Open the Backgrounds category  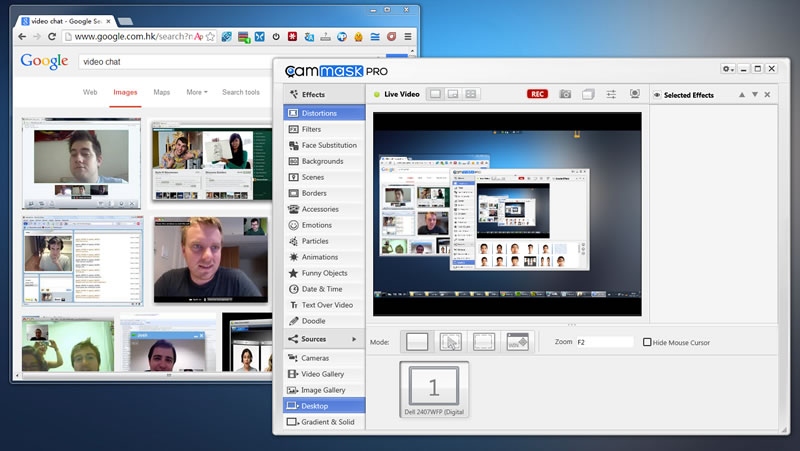coord(324,161)
